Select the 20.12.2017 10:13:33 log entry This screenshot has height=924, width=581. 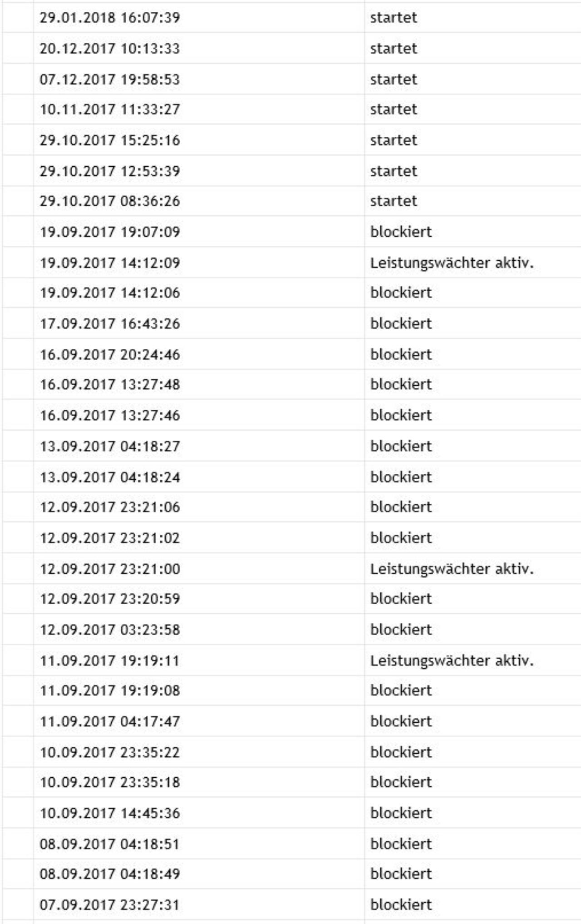point(109,49)
